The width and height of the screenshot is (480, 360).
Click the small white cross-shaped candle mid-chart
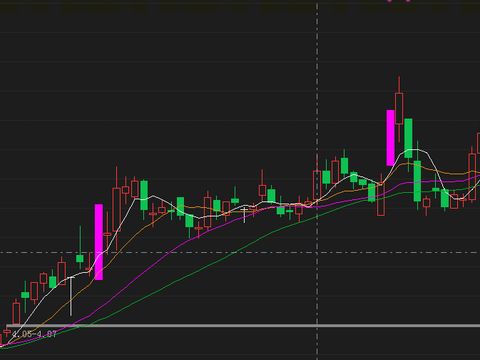245,215
